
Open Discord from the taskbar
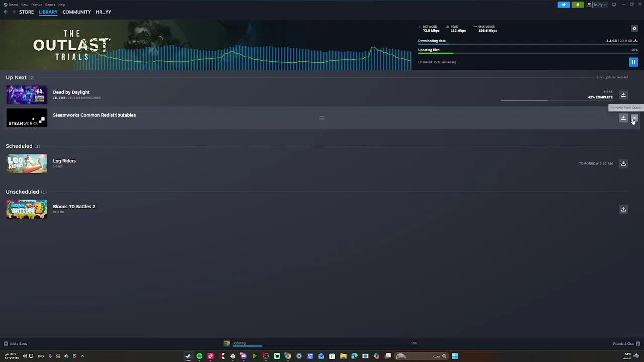[x=244, y=356]
